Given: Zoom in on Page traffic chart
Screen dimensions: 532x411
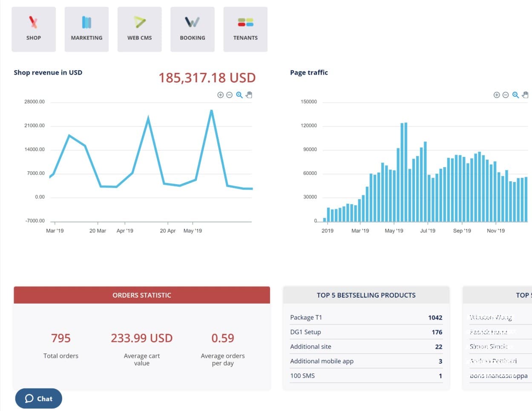Looking at the screenshot, I should [x=496, y=95].
